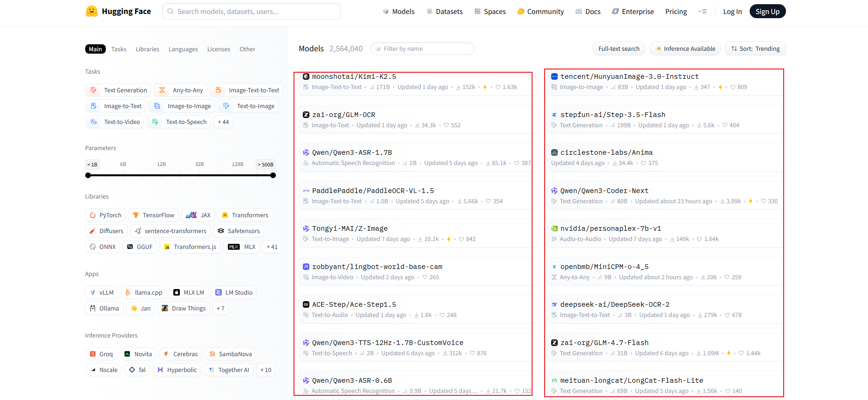Click the Tongyi-MAI avatar icon
868x400 pixels.
click(306, 228)
